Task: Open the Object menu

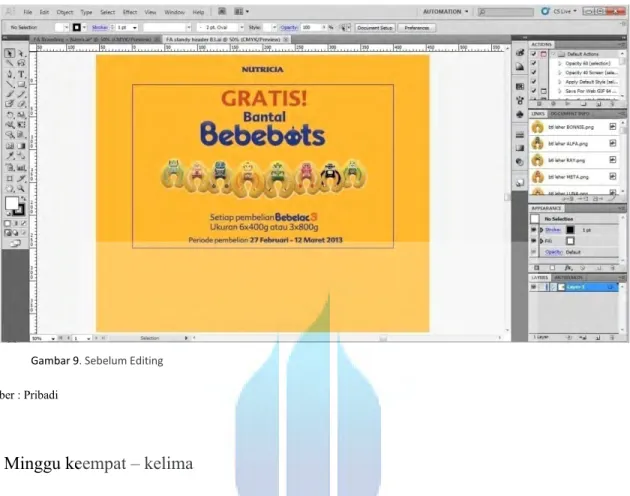Action: 65,12
